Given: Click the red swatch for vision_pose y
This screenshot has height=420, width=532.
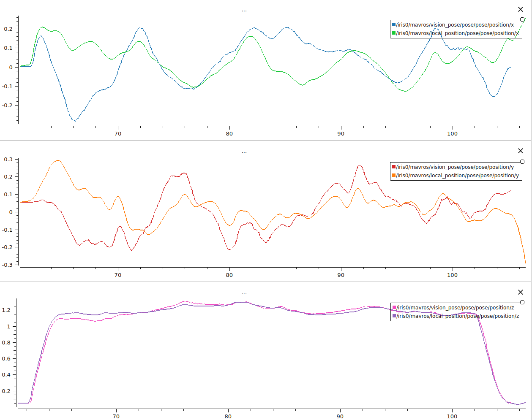Looking at the screenshot, I should pyautogui.click(x=394, y=167).
